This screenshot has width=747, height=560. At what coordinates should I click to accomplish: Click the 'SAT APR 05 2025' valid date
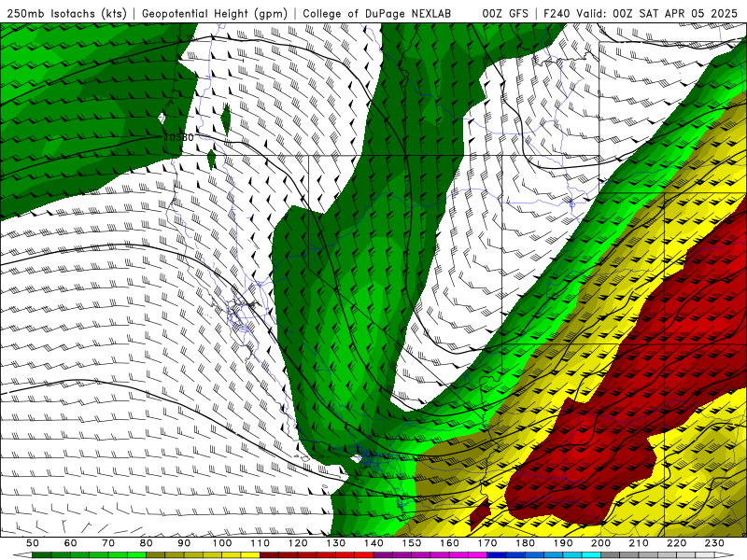tap(687, 14)
